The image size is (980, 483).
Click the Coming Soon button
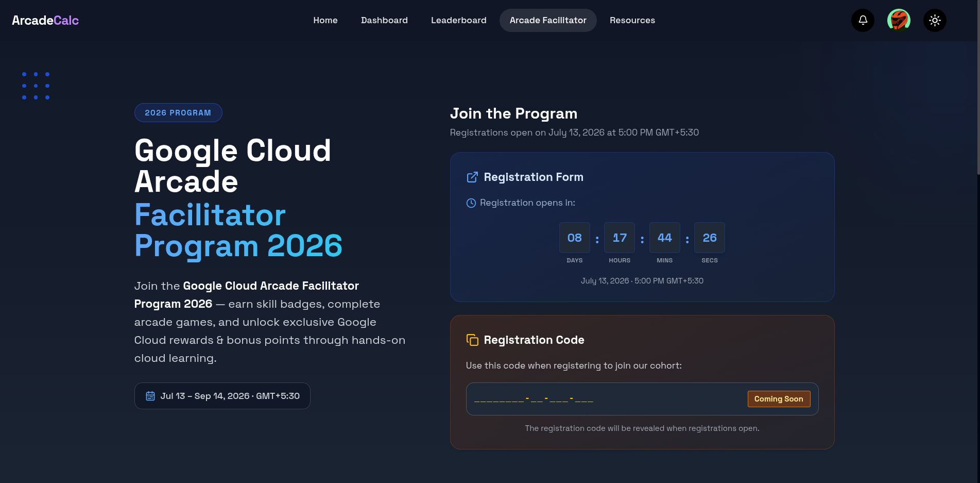[x=779, y=399]
